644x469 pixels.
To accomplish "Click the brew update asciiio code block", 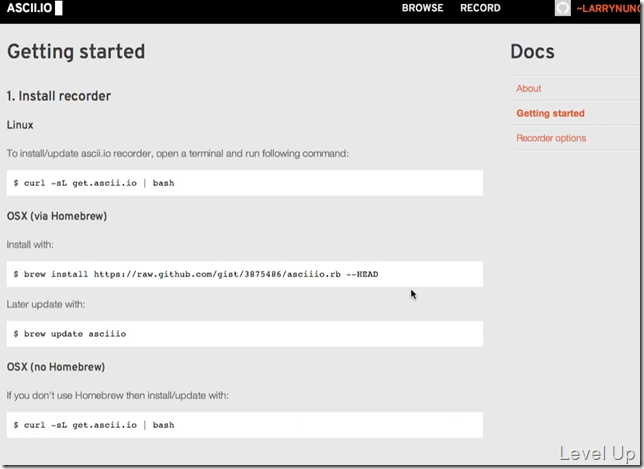I will (x=245, y=333).
